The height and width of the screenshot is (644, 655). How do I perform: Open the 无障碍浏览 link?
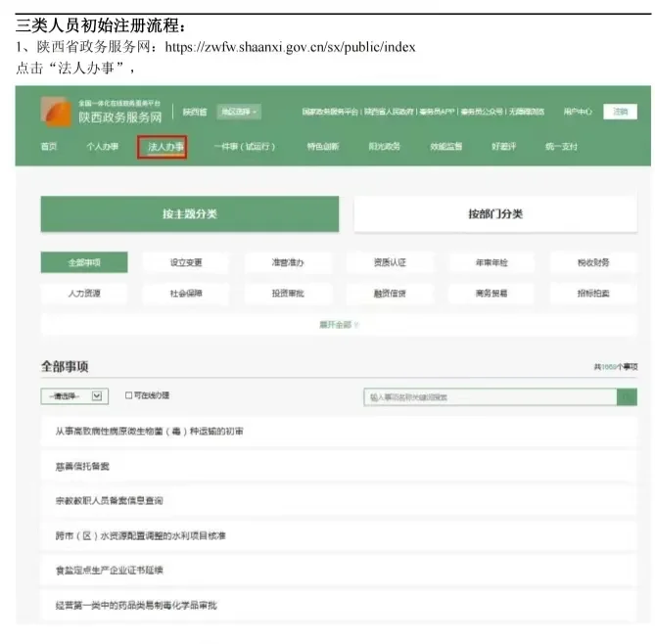pos(527,112)
